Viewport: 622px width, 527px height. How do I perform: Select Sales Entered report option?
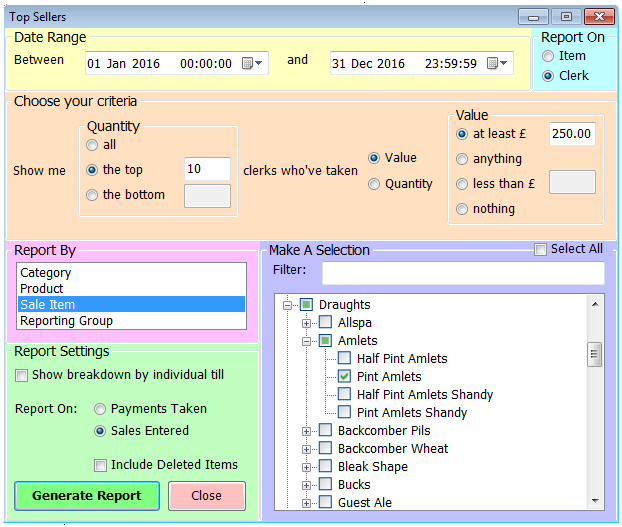click(100, 431)
